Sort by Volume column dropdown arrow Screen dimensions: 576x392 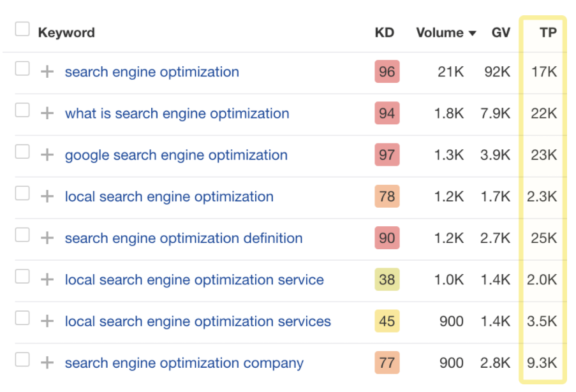pos(473,33)
